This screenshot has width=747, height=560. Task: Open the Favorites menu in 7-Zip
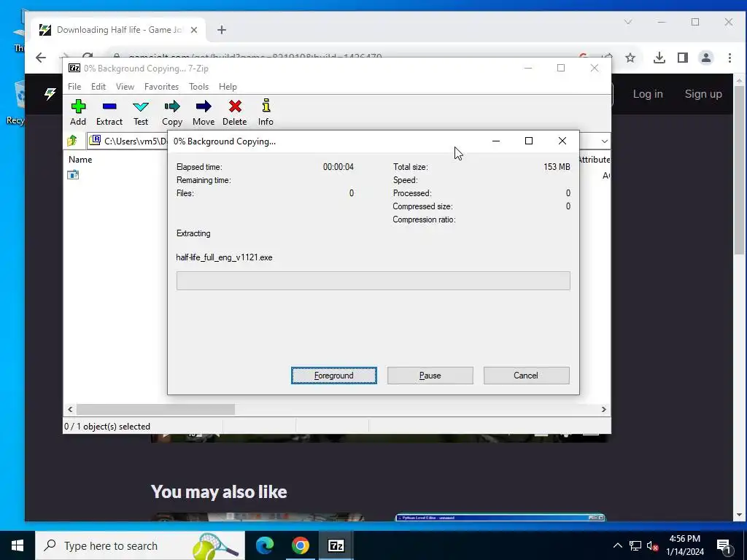tap(161, 87)
